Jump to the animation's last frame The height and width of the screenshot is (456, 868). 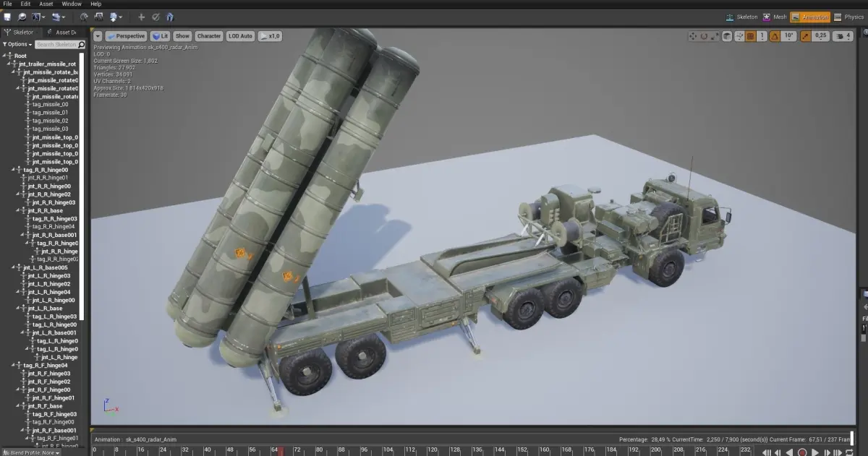tap(838, 452)
